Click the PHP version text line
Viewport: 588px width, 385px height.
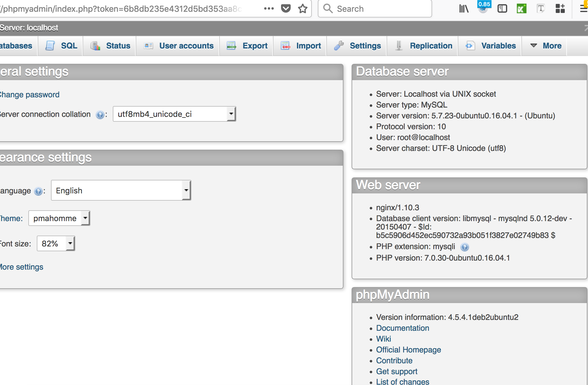click(x=443, y=258)
